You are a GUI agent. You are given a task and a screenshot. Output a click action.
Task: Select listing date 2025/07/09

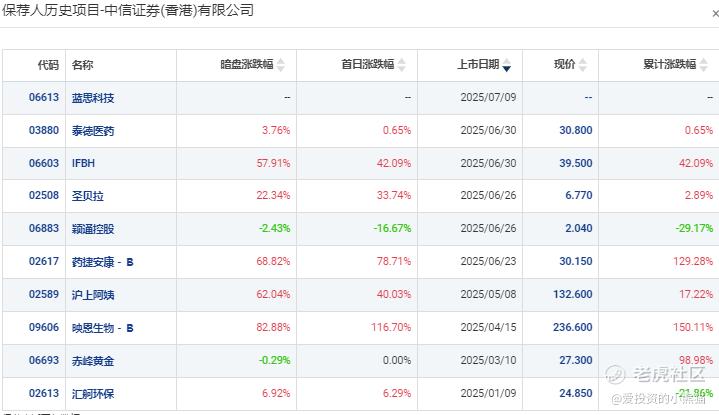[x=488, y=97]
